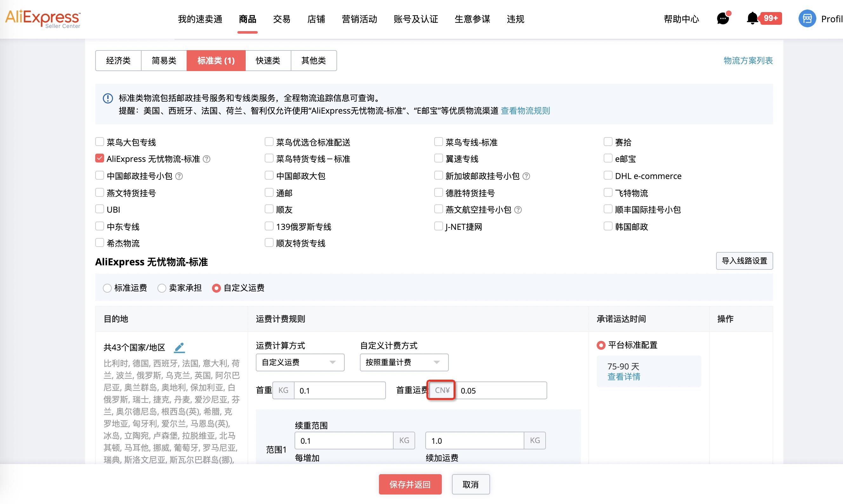Open the notifications bell with 99+ badge
The height and width of the screenshot is (504, 843).
(753, 19)
